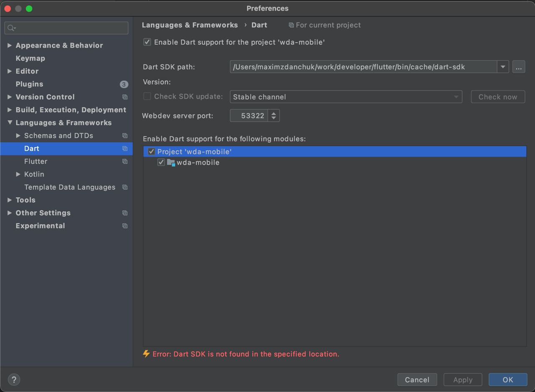Toggle the Project 'wda-mobile' checkbox
This screenshot has height=392, width=535.
[151, 152]
